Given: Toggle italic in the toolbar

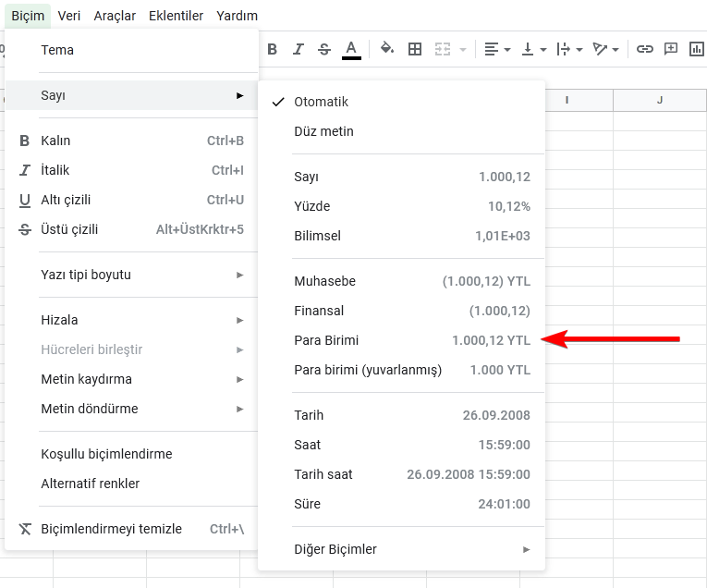Looking at the screenshot, I should pos(298,49).
